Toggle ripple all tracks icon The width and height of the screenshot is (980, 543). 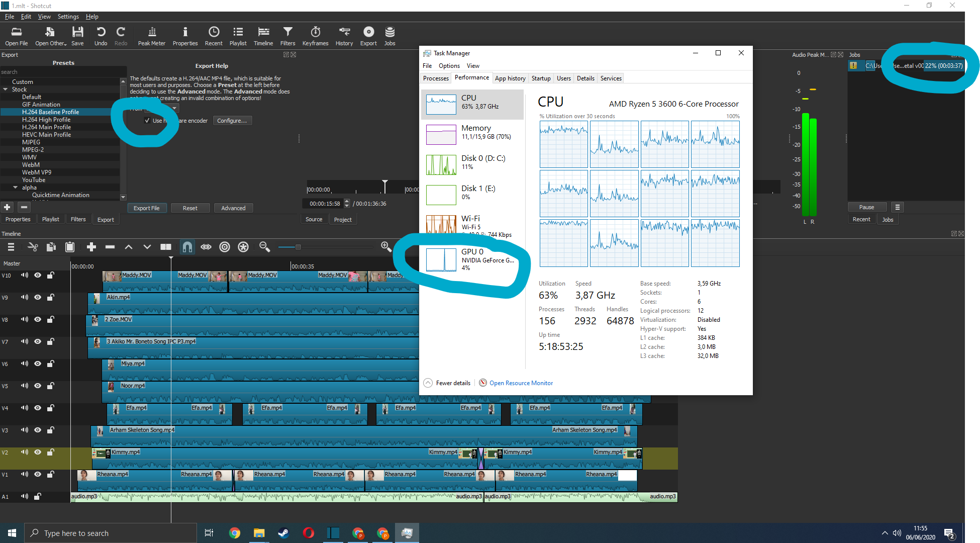[243, 247]
